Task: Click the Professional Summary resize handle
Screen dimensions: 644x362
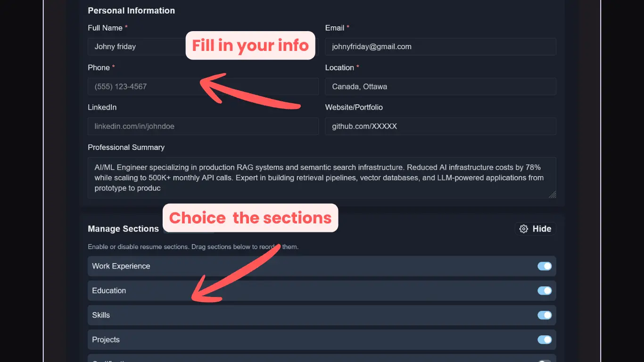Action: [x=553, y=194]
